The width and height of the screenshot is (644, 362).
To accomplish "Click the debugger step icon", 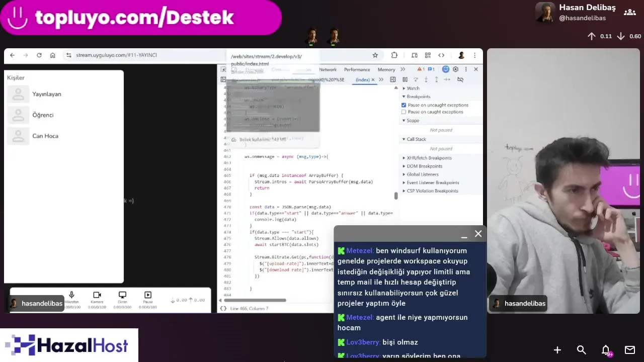I will (447, 79).
